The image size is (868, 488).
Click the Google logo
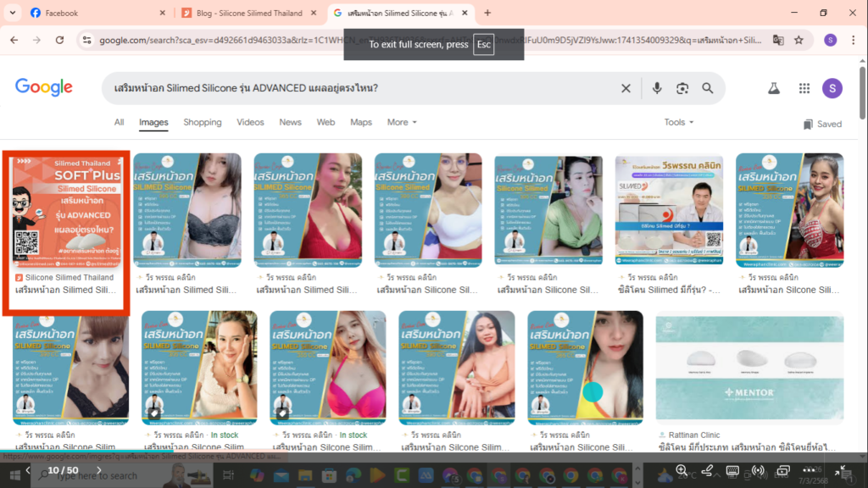[44, 87]
